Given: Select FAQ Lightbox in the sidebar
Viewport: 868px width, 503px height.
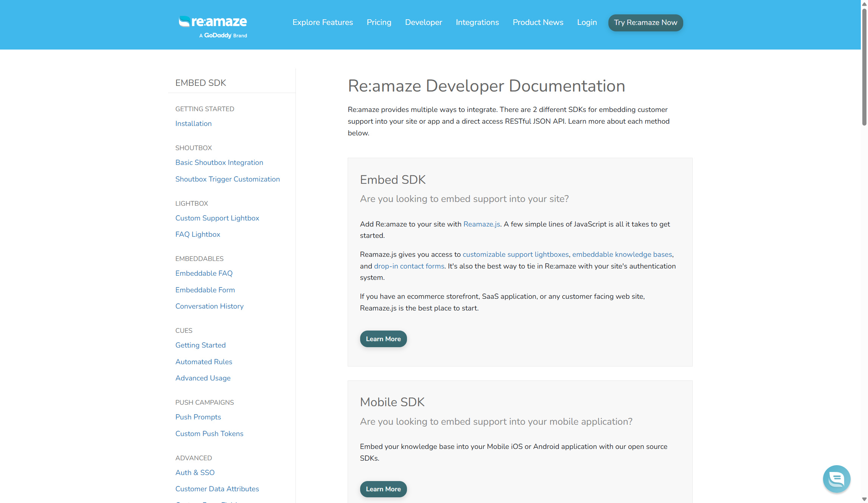Looking at the screenshot, I should [198, 234].
